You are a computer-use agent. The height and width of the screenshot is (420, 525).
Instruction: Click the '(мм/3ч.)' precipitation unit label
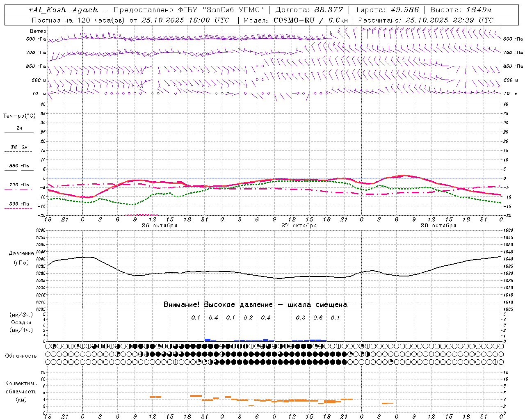21,315
